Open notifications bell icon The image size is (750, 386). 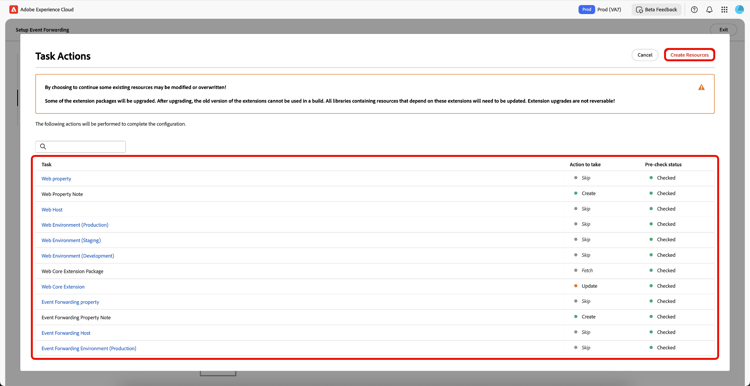point(709,10)
